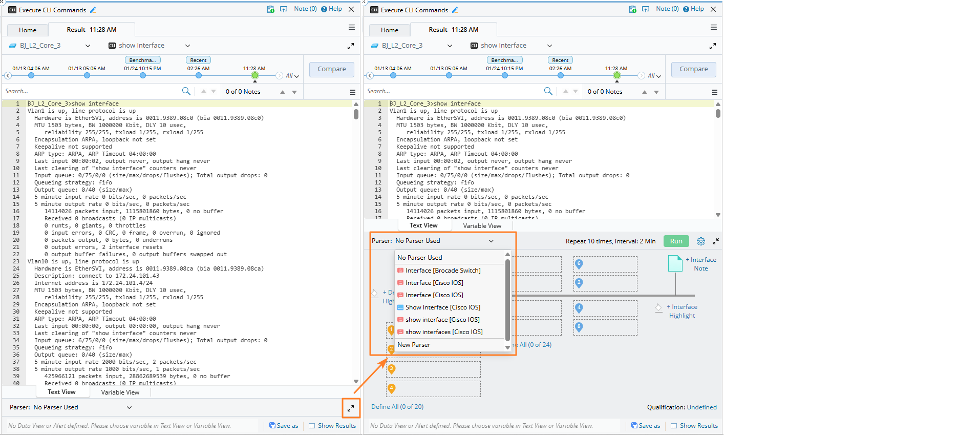Choose 'New Parser' in the parser list
Image resolution: width=980 pixels, height=435 pixels.
coord(414,345)
